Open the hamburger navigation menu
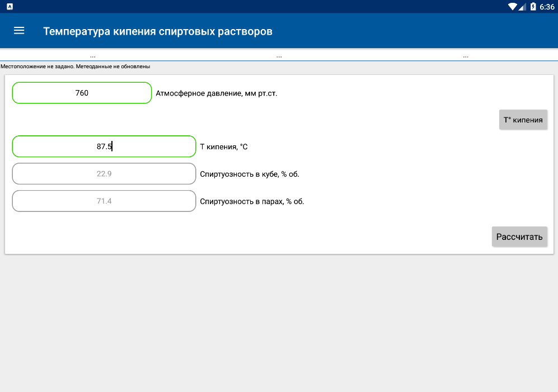Screen dimensions: 558x392 point(19,31)
